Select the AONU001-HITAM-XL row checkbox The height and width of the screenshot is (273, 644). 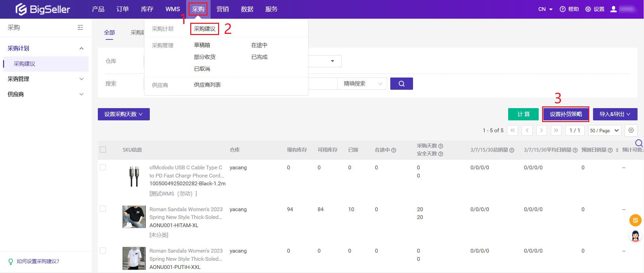point(103,209)
